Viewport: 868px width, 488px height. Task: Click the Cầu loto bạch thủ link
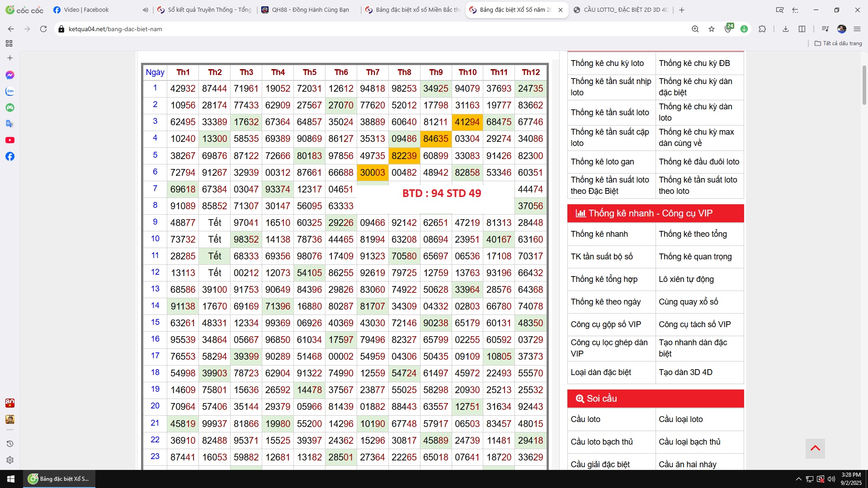pyautogui.click(x=601, y=442)
